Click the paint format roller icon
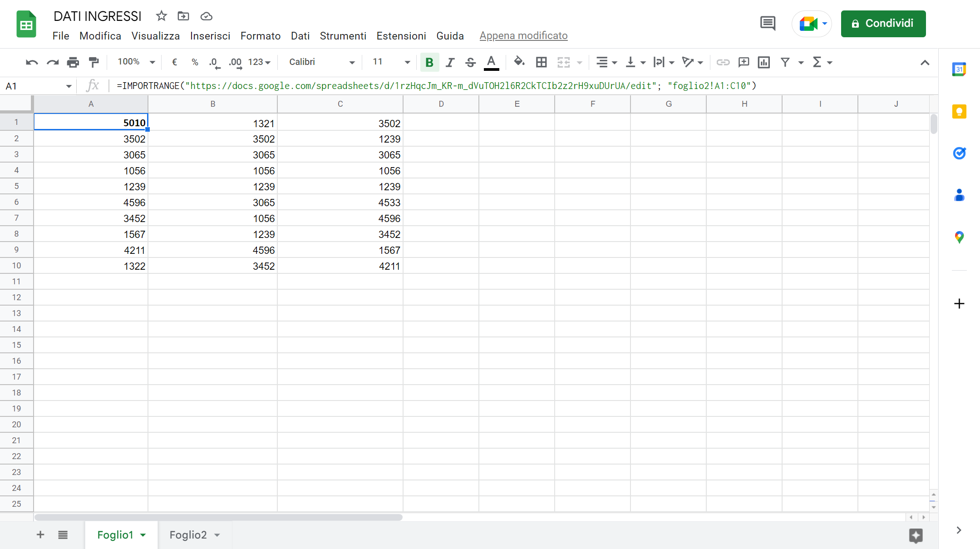This screenshot has width=980, height=549. [x=94, y=62]
